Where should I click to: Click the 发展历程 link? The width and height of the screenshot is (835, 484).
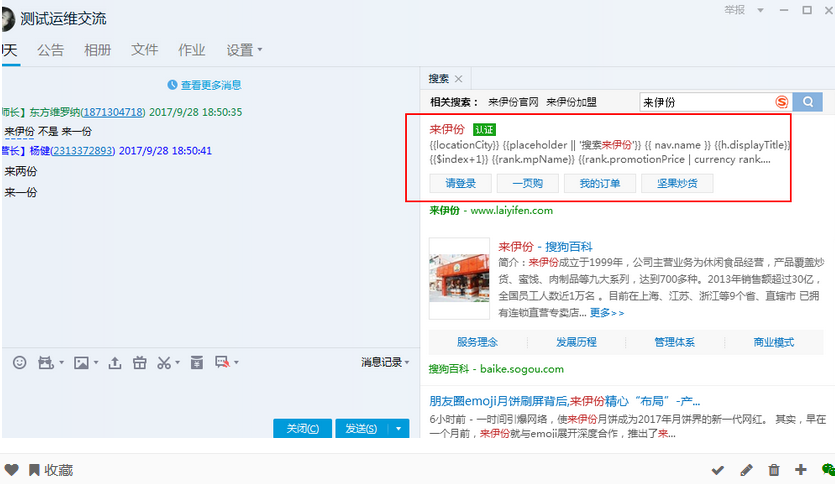coord(576,342)
